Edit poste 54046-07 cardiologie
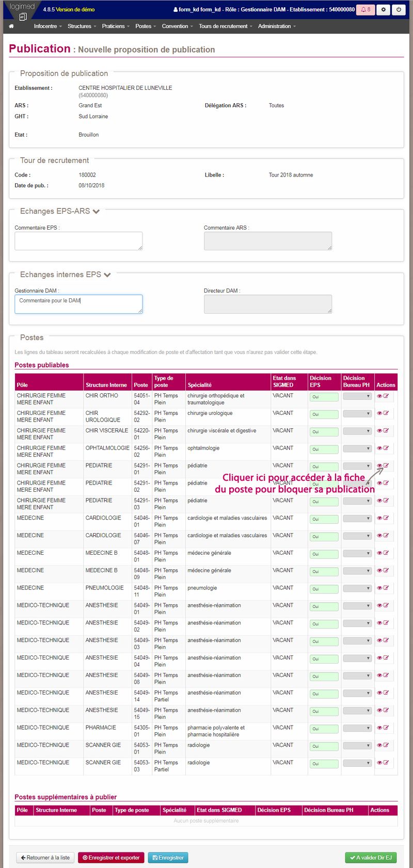The image size is (413, 868). pyautogui.click(x=386, y=536)
